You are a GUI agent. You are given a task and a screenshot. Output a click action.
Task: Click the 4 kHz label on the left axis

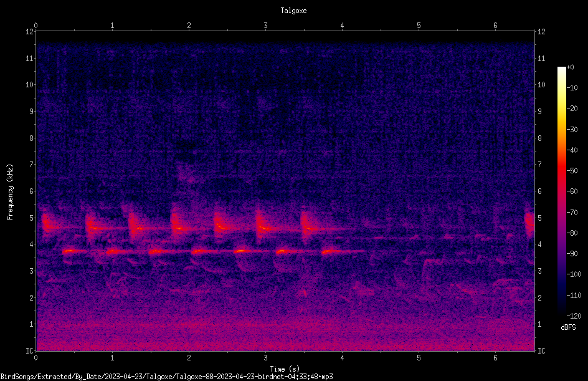point(32,244)
